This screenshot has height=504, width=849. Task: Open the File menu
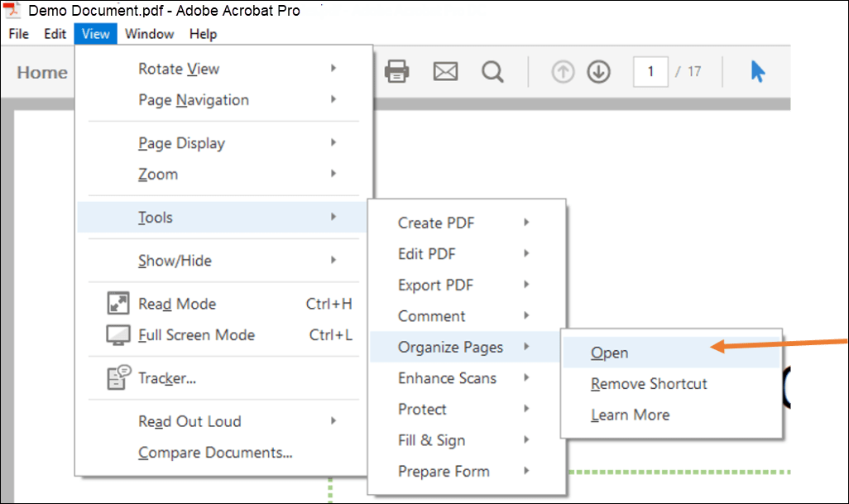(x=18, y=34)
